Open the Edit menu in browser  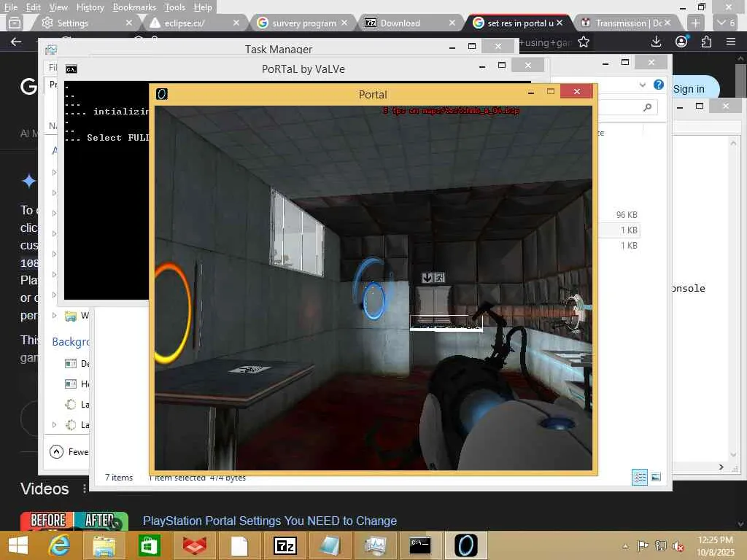point(33,7)
